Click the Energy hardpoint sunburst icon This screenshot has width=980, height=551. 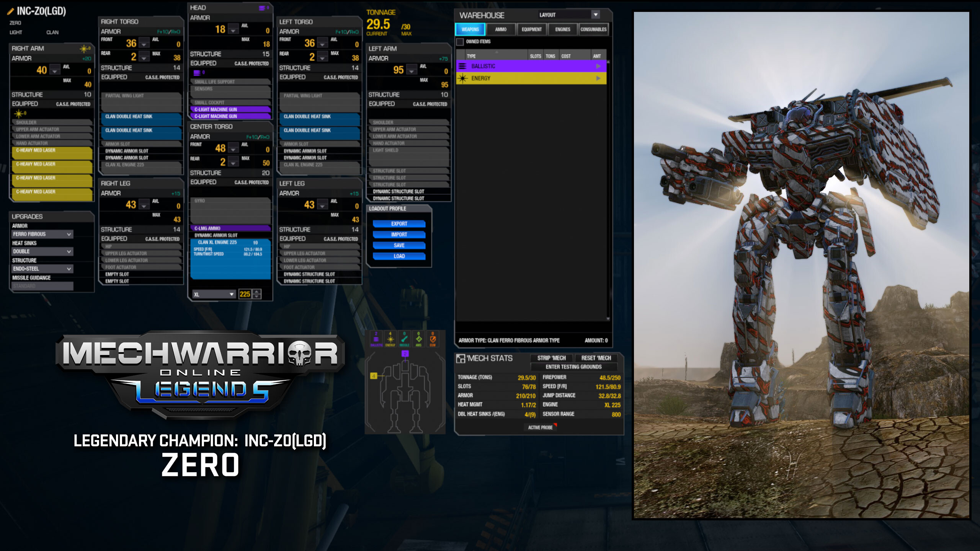(x=390, y=339)
